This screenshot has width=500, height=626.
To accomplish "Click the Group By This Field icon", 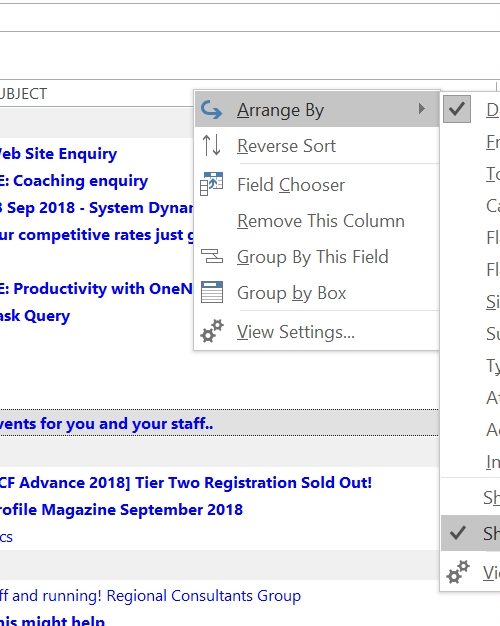I will tap(211, 256).
